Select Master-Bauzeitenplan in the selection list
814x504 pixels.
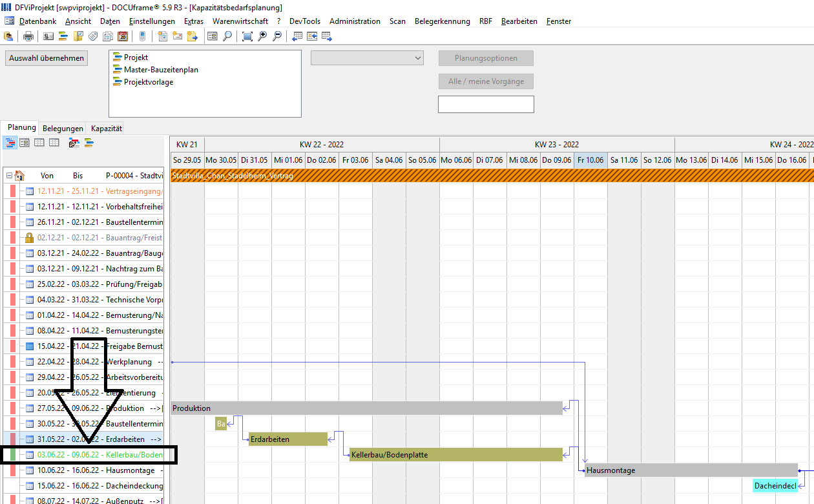tap(161, 70)
